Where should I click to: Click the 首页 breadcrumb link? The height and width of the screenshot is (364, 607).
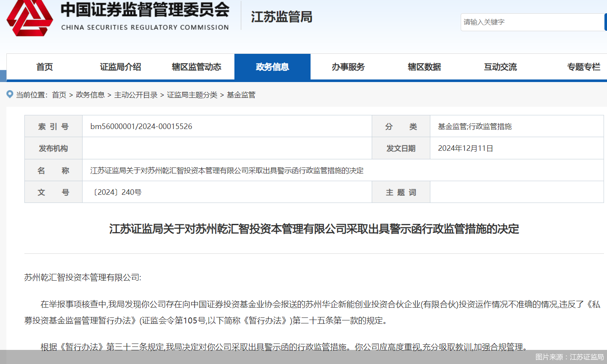click(59, 95)
